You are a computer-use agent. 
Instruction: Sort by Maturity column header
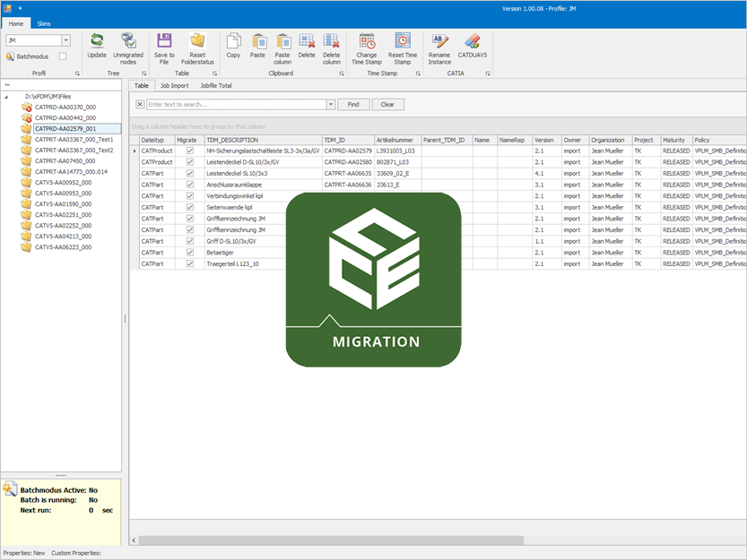676,140
